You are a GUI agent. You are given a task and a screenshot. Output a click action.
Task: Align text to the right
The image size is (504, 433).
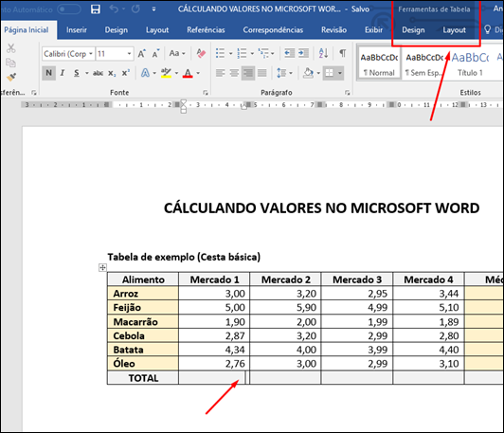coord(248,73)
